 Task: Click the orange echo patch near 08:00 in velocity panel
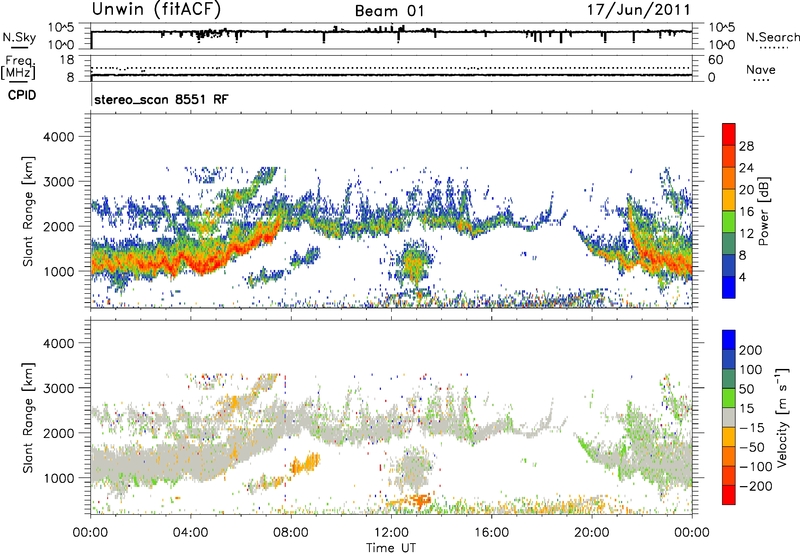(x=305, y=463)
